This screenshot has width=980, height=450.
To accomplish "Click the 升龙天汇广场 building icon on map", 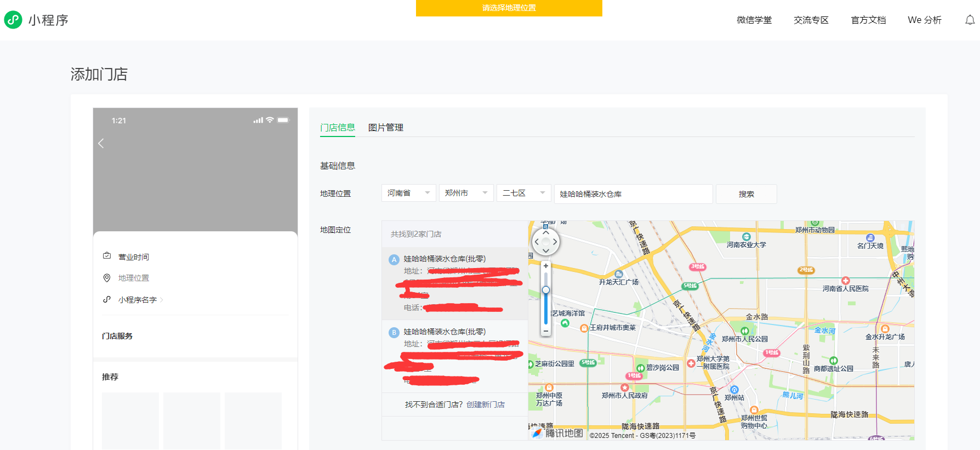I will [619, 274].
